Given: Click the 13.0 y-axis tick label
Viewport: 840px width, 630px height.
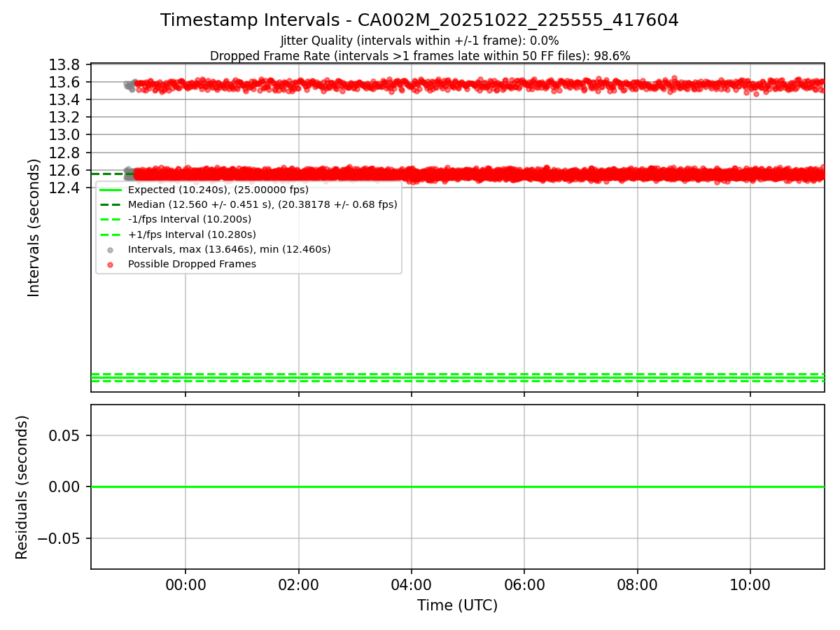Looking at the screenshot, I should pyautogui.click(x=66, y=134).
